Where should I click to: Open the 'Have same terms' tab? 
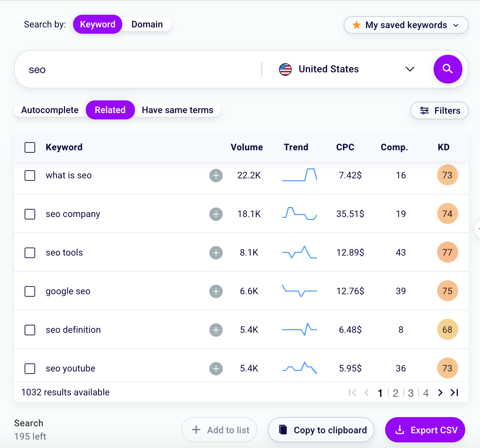tap(177, 110)
